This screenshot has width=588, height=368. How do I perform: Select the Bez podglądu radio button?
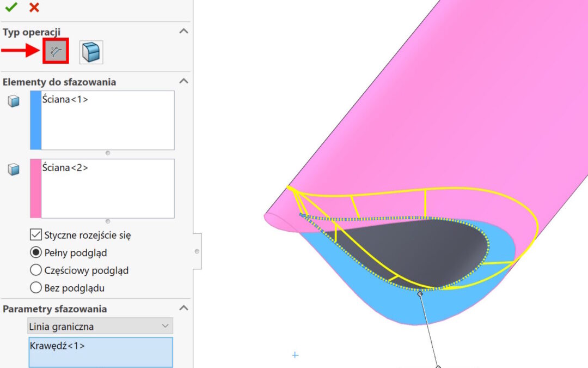tap(36, 287)
